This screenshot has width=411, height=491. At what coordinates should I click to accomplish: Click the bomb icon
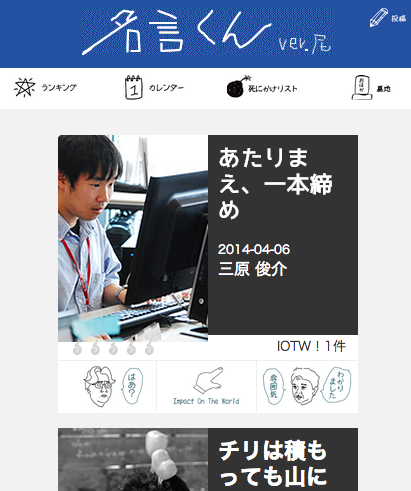[238, 87]
